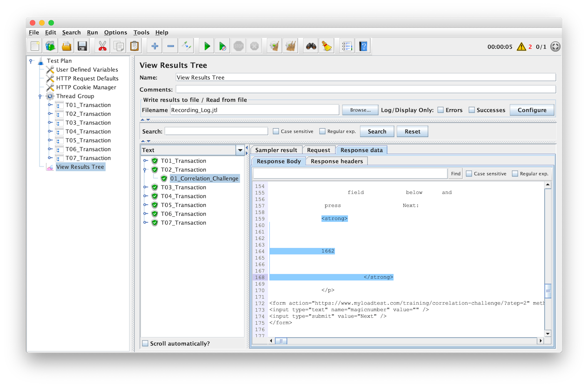Open the File menu

click(34, 33)
